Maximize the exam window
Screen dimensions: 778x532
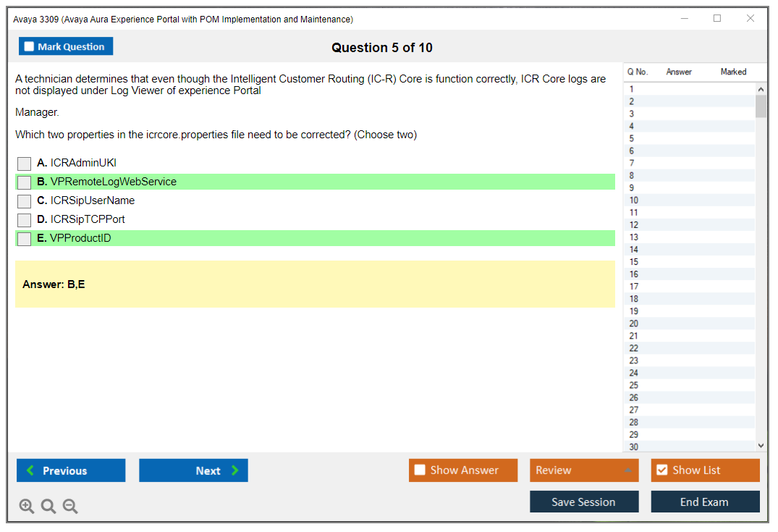pyautogui.click(x=717, y=19)
